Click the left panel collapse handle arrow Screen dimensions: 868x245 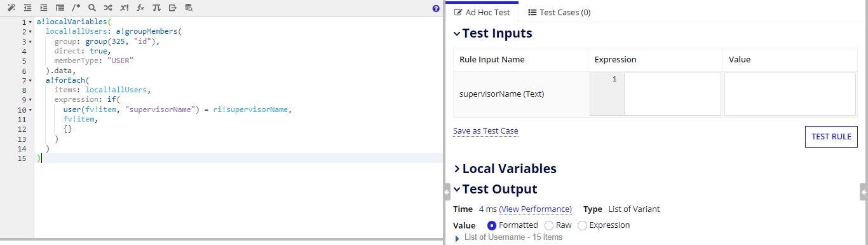pos(447,192)
